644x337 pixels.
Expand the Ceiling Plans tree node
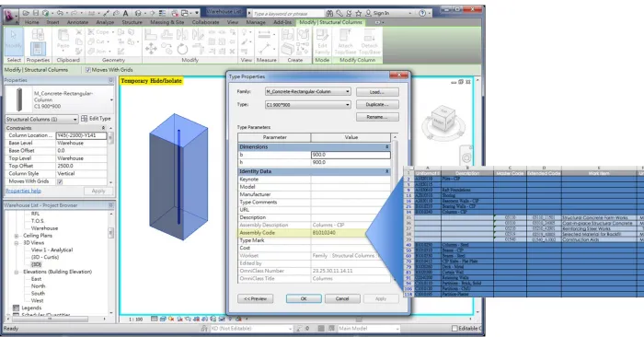17,236
